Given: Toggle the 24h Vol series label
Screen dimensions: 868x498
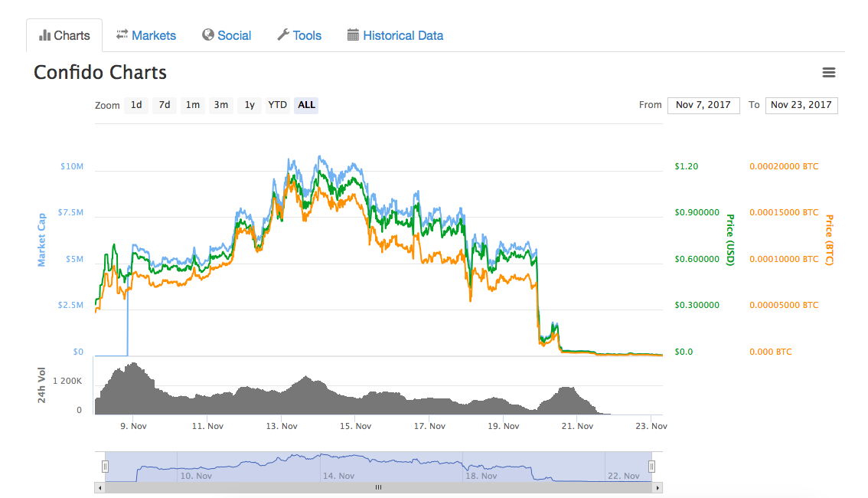Looking at the screenshot, I should 41,385.
